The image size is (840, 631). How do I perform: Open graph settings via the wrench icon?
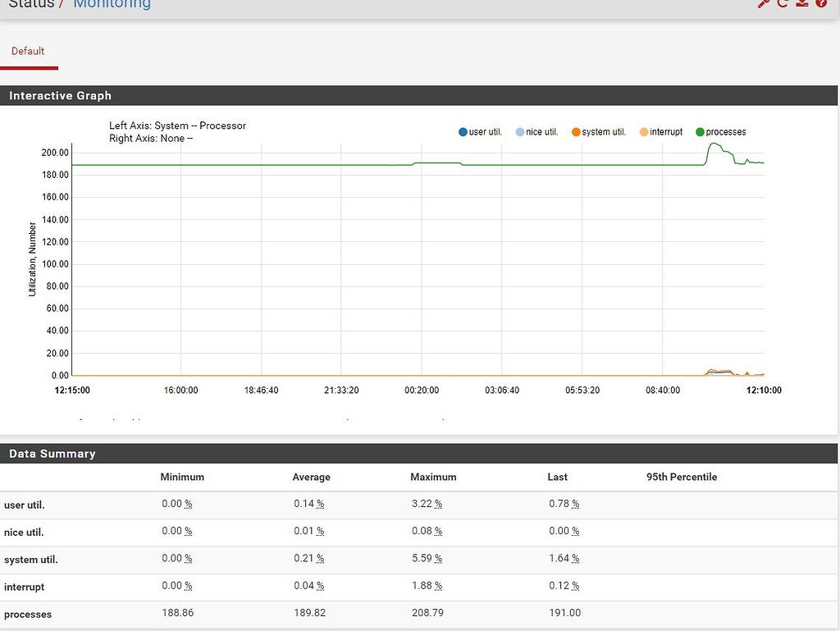[763, 3]
